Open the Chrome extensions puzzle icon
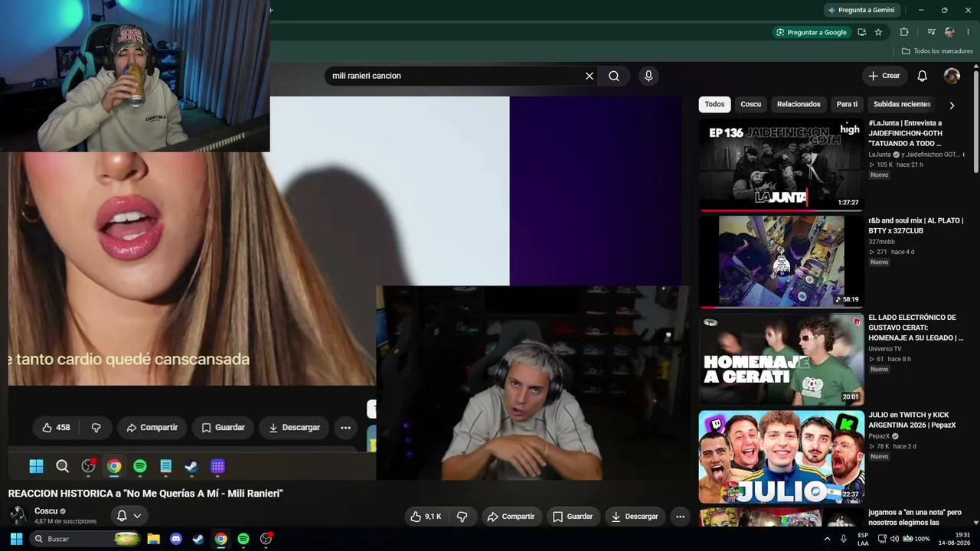 coord(904,32)
